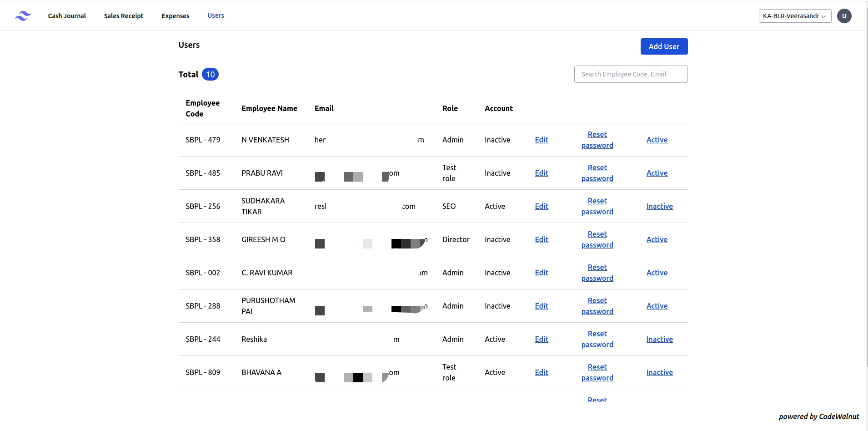Select employee code SBPL - 244

(x=203, y=339)
